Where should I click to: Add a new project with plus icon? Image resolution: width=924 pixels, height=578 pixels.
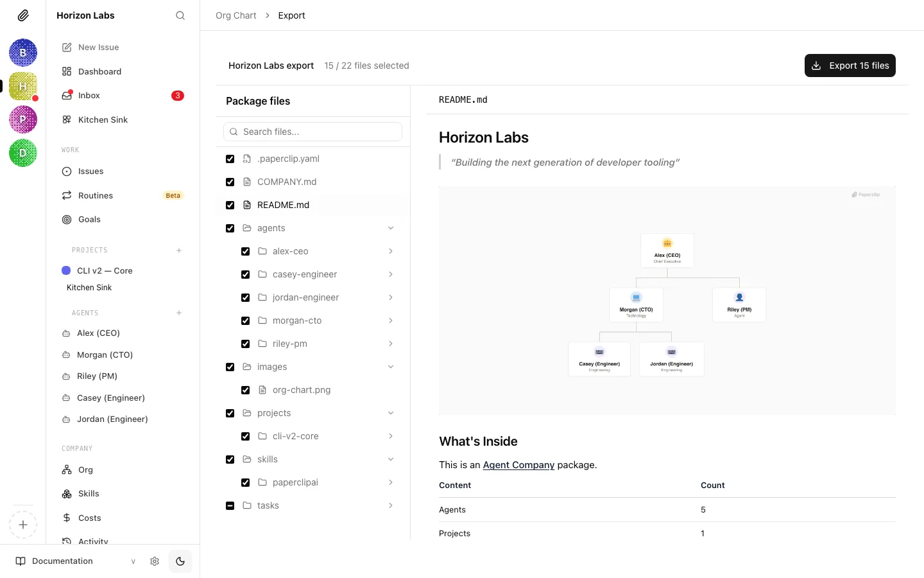point(179,250)
